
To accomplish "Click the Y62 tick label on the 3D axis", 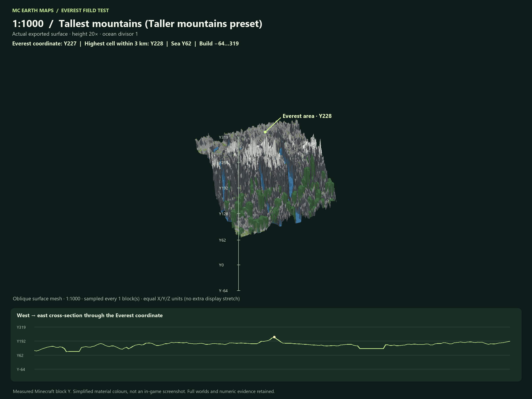I will click(222, 240).
